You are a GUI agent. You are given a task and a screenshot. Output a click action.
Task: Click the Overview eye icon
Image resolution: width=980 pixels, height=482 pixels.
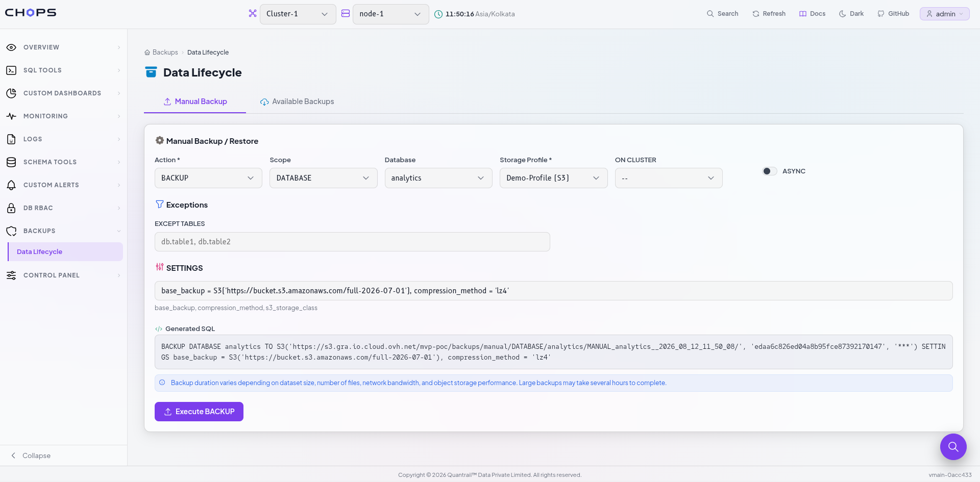coord(11,47)
